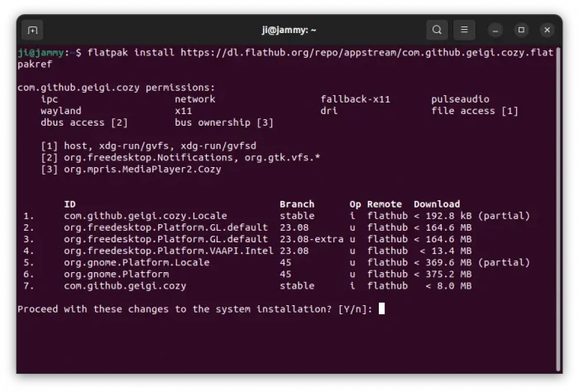Click the ID column header
The width and height of the screenshot is (579, 392).
(x=69, y=204)
